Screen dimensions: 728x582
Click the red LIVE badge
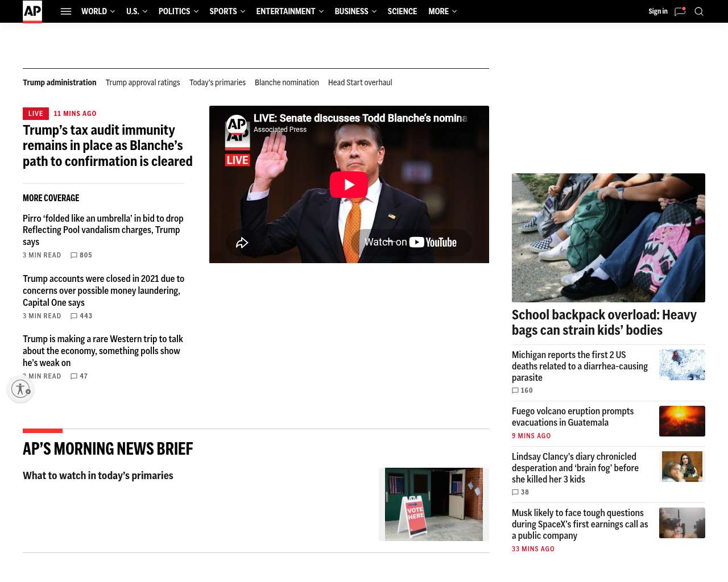[36, 114]
